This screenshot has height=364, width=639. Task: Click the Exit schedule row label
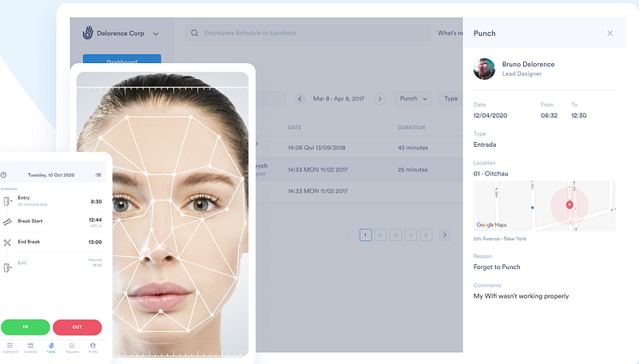[x=22, y=263]
